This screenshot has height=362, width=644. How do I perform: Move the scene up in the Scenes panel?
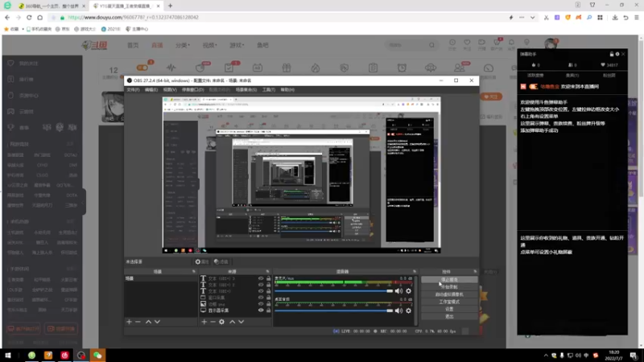(x=148, y=322)
